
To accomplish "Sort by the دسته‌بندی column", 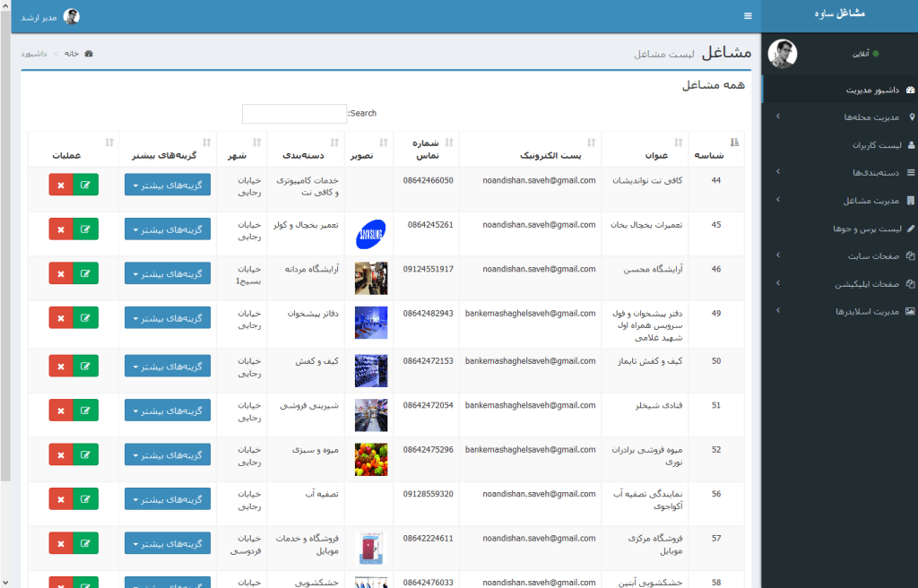I will [x=306, y=149].
